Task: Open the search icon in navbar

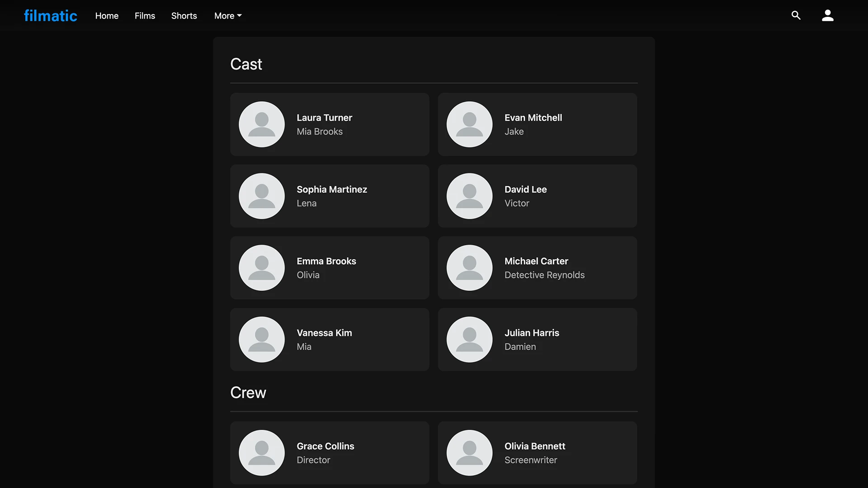Action: point(796,15)
